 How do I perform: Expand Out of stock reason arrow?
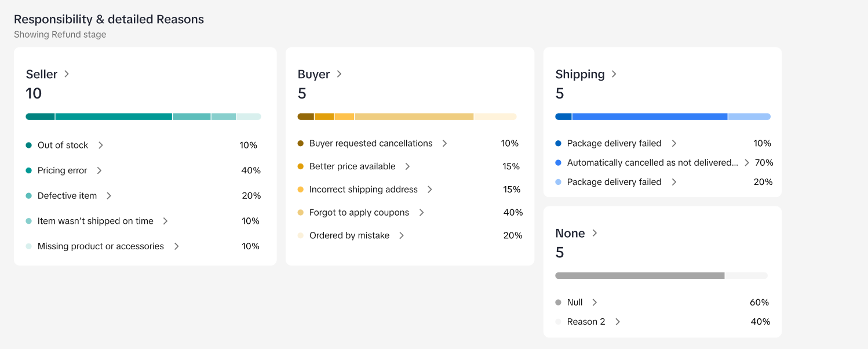coord(101,145)
